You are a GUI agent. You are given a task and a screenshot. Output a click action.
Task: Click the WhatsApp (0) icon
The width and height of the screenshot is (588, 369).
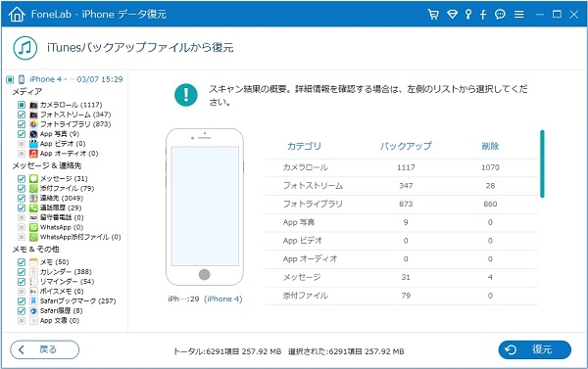33,227
